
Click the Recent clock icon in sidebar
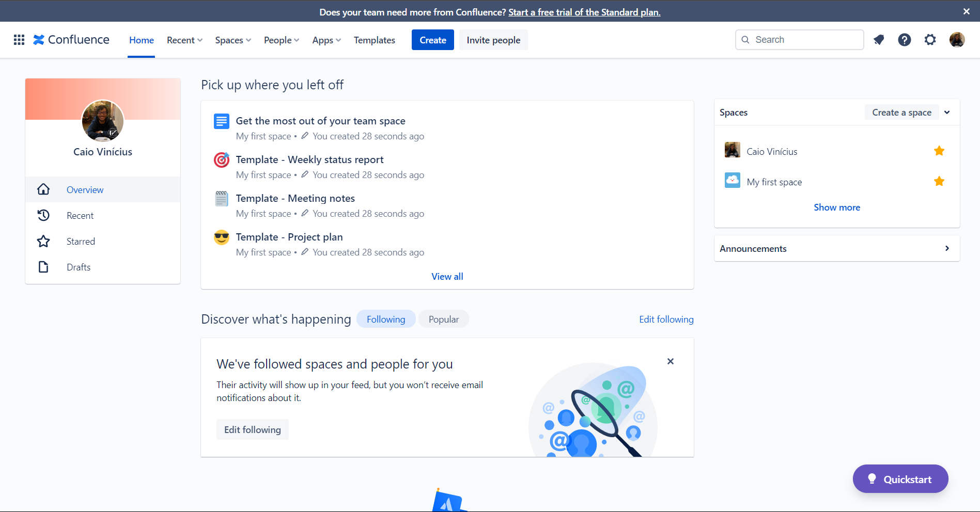[x=43, y=215]
